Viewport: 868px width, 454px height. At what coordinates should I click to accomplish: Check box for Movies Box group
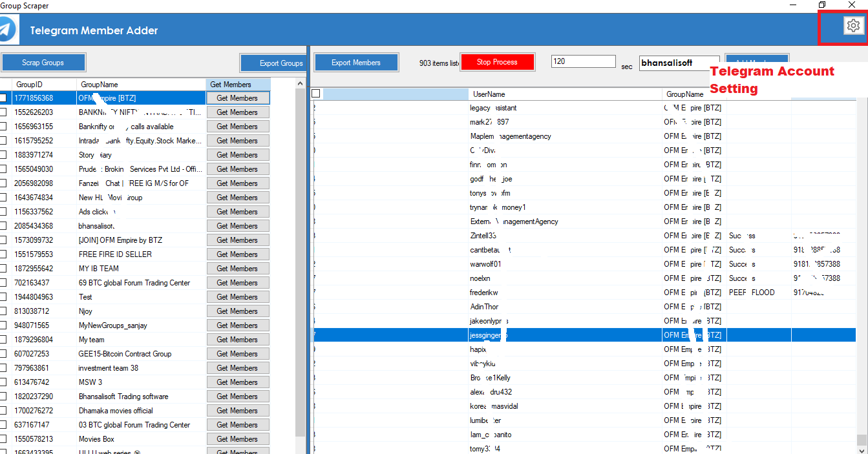pyautogui.click(x=3, y=439)
